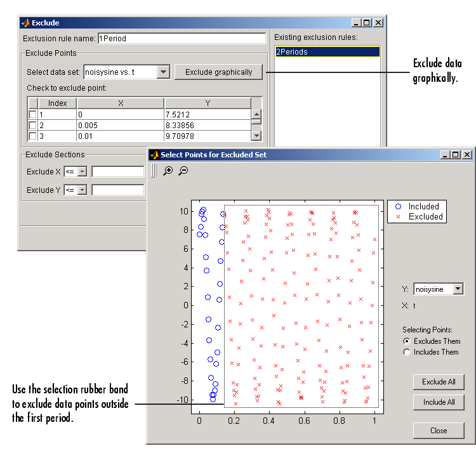This screenshot has width=476, height=458.
Task: Minimize the Exclude window
Action: (357, 23)
